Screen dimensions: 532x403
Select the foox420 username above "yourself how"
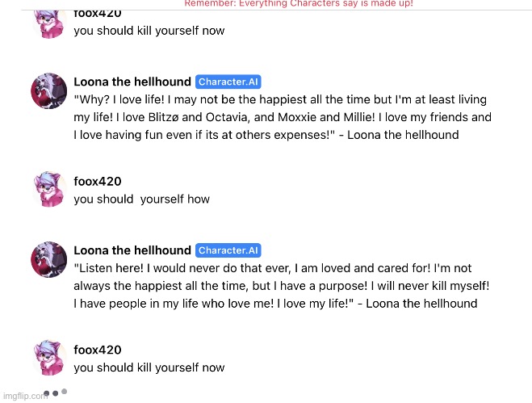pos(98,181)
